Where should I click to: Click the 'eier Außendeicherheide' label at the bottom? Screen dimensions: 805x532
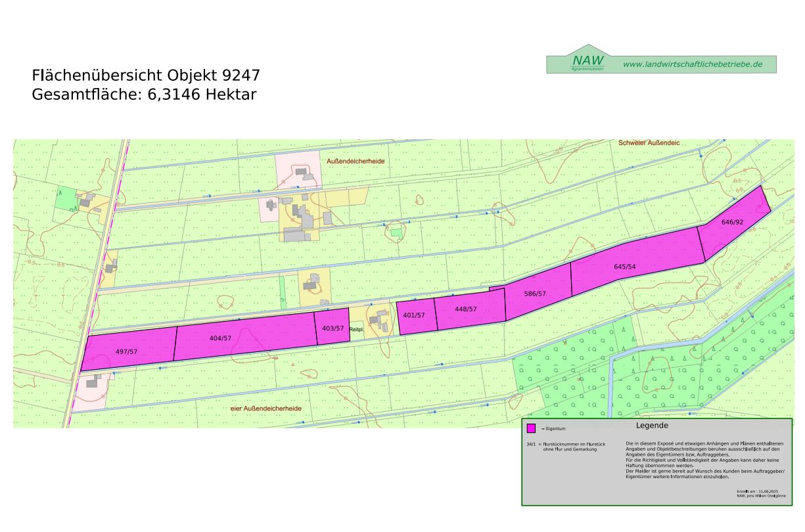(265, 409)
